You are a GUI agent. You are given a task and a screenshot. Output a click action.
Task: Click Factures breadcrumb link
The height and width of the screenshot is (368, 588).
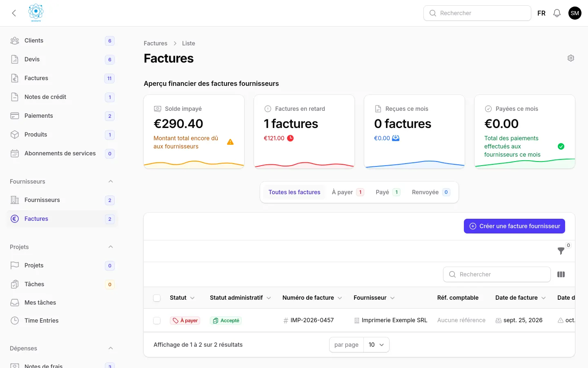(x=156, y=43)
